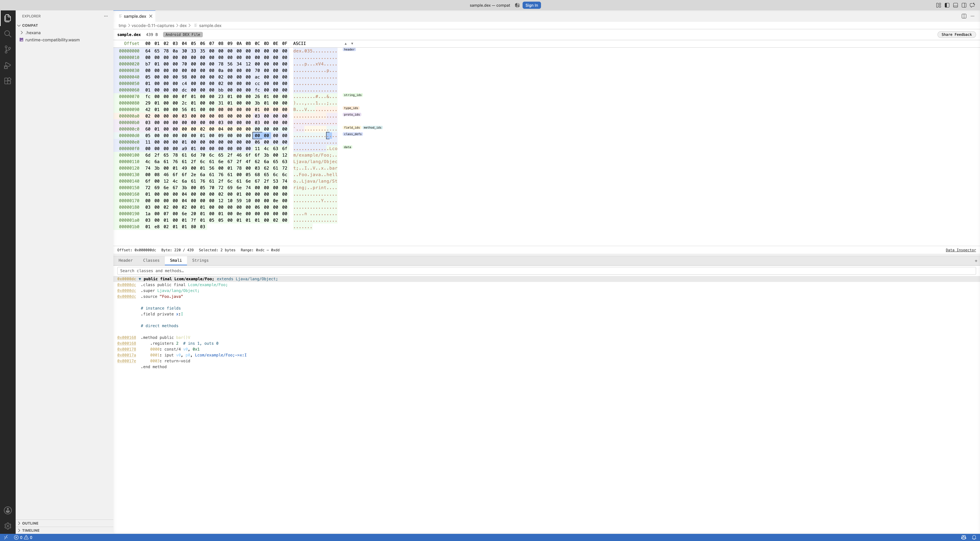Viewport: 980px width, 541px height.
Task: Click the Share Feedback button
Action: point(956,35)
